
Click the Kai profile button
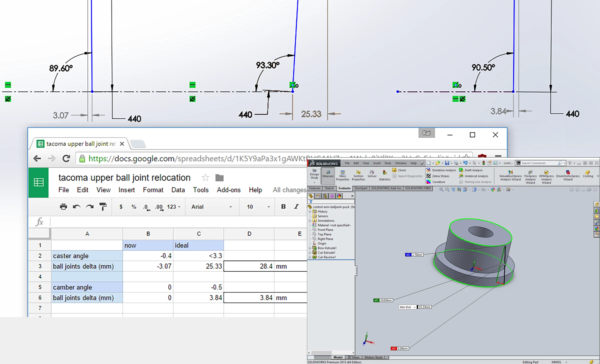pyautogui.click(x=426, y=133)
